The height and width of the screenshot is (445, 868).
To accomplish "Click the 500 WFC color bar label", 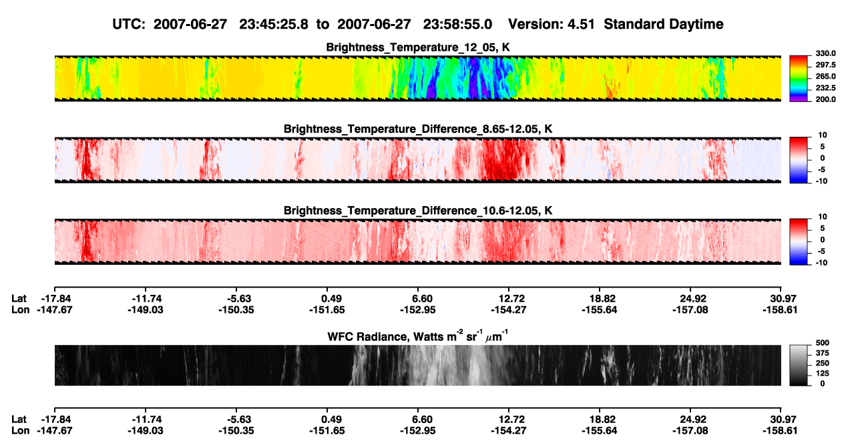I will [x=821, y=342].
